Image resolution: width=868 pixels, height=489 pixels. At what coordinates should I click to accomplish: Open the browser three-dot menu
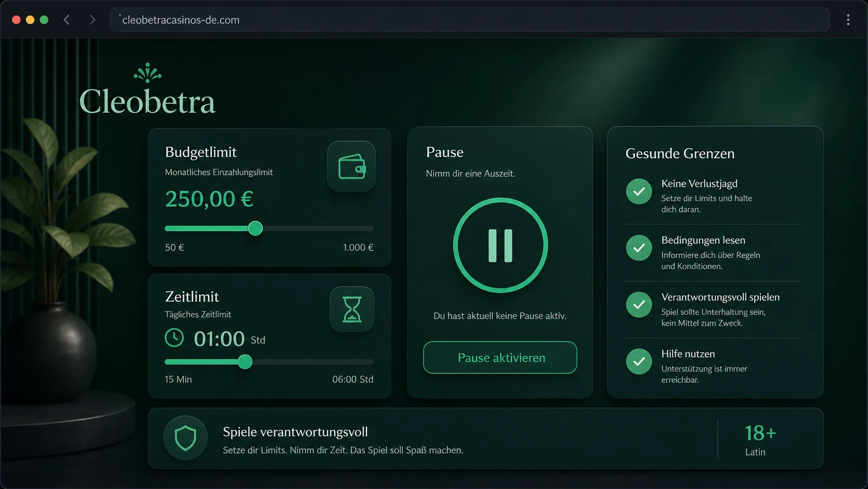[x=848, y=20]
